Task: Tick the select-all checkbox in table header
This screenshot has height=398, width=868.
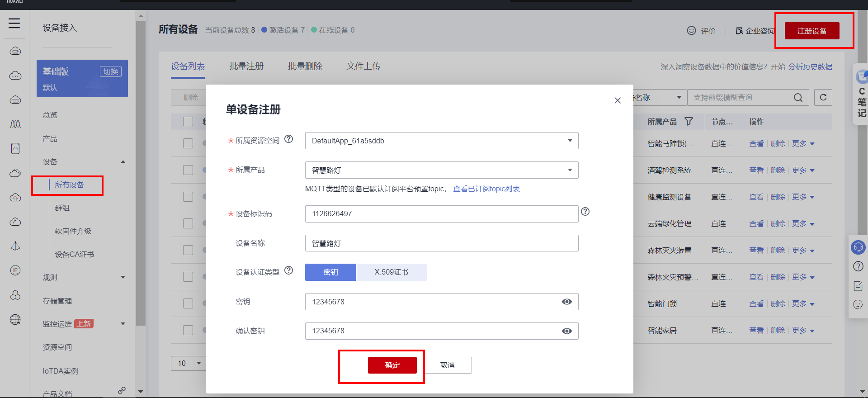Action: (188, 122)
